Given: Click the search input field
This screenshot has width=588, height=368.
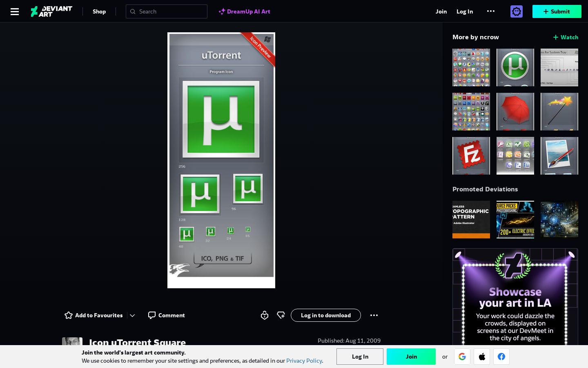Looking at the screenshot, I should click(x=167, y=11).
